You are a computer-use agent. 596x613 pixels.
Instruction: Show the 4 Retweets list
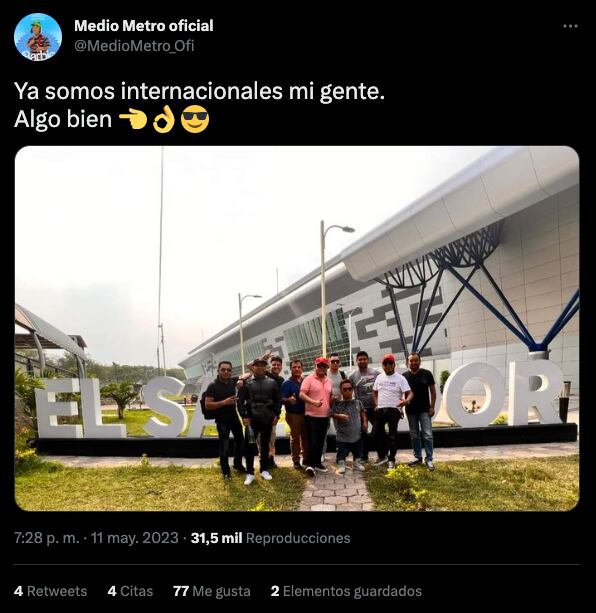coord(50,591)
